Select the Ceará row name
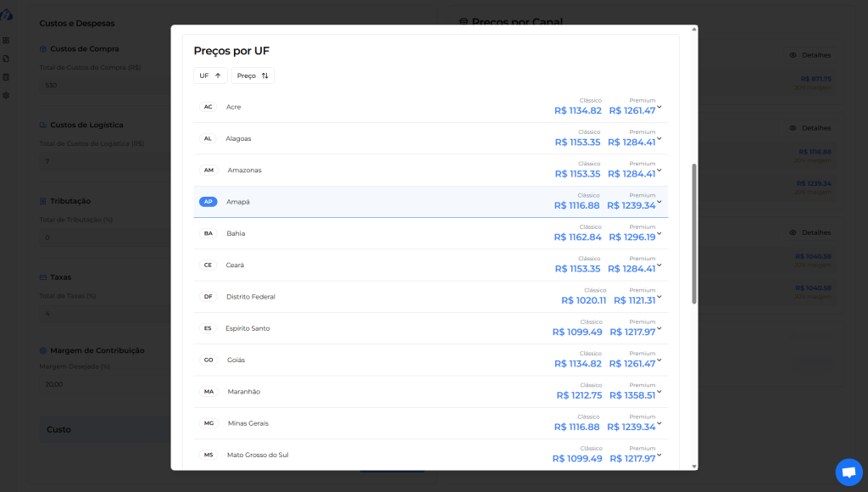This screenshot has height=492, width=868. [x=235, y=265]
